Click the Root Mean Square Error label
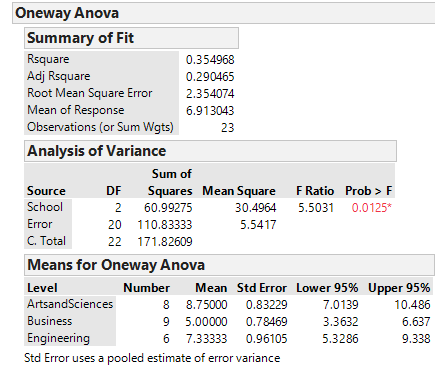 [90, 93]
